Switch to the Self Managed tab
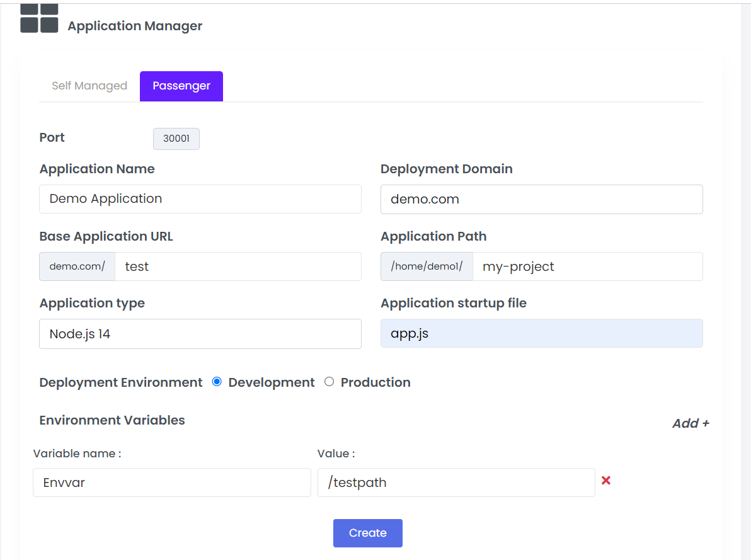This screenshot has height=560, width=751. click(x=89, y=86)
